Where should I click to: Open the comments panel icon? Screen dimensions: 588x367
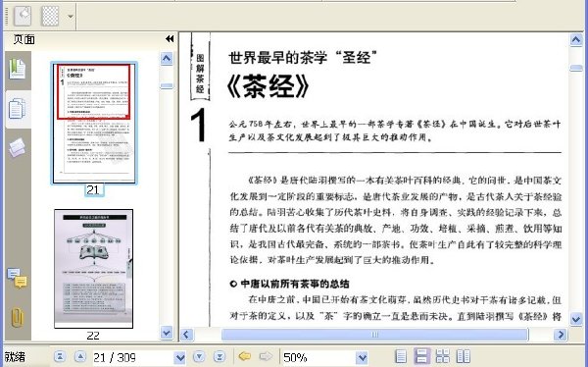pyautogui.click(x=18, y=278)
